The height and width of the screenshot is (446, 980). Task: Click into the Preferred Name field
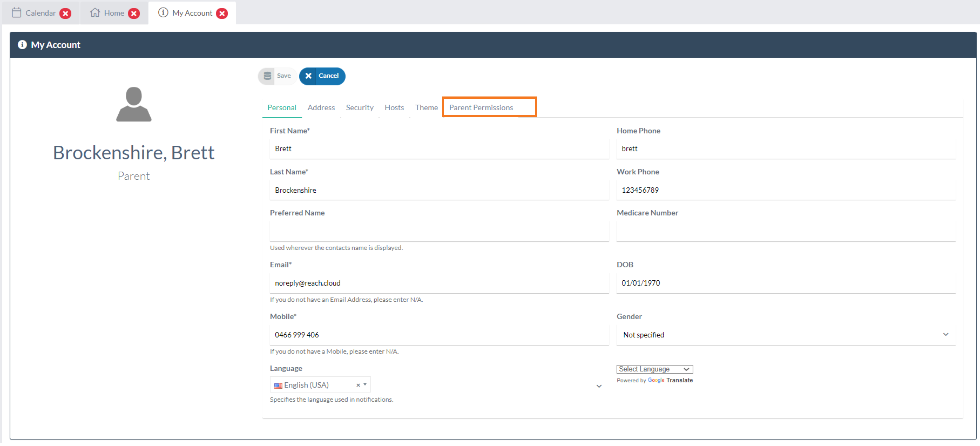point(439,231)
